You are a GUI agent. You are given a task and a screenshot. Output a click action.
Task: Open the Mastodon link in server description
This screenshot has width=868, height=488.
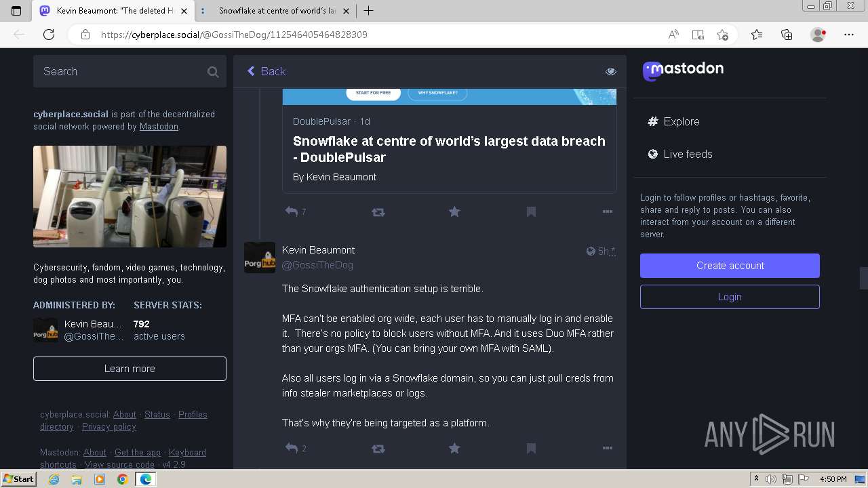click(159, 127)
